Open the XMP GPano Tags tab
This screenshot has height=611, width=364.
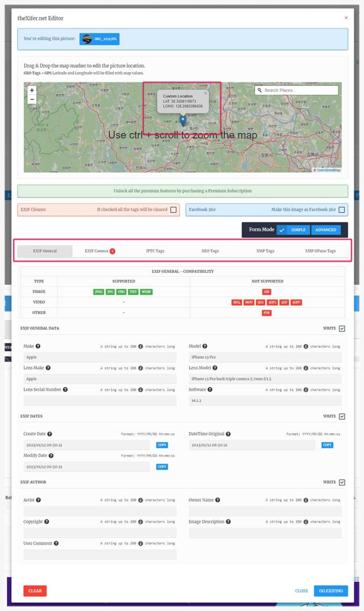320,251
